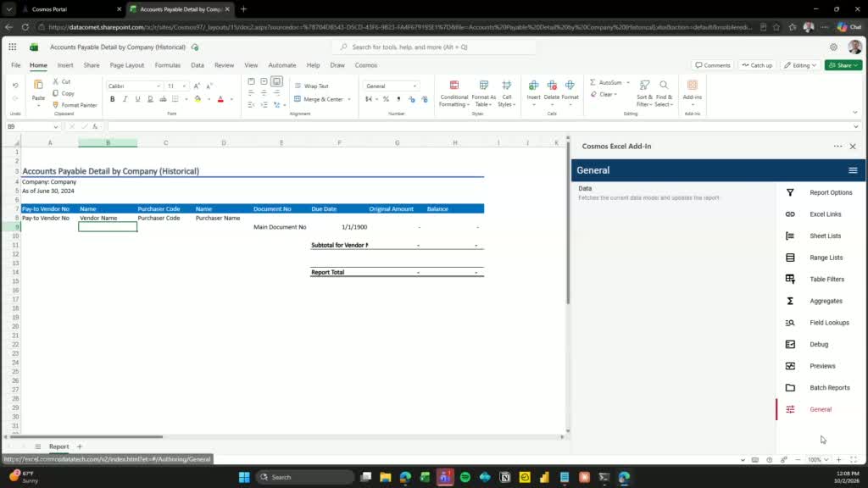Click the fill color highlight swatch
868x488 pixels.
[x=198, y=99]
